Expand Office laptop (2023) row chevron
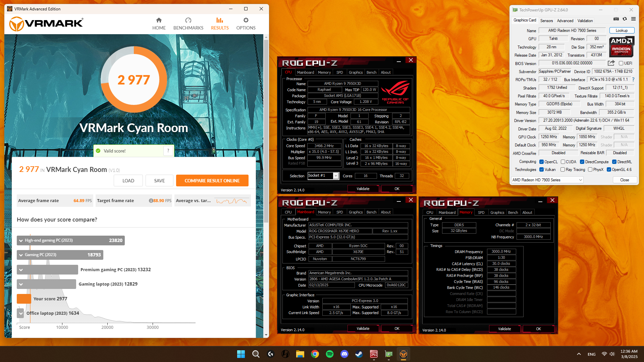Viewport: 644px width, 362px height. [x=21, y=313]
